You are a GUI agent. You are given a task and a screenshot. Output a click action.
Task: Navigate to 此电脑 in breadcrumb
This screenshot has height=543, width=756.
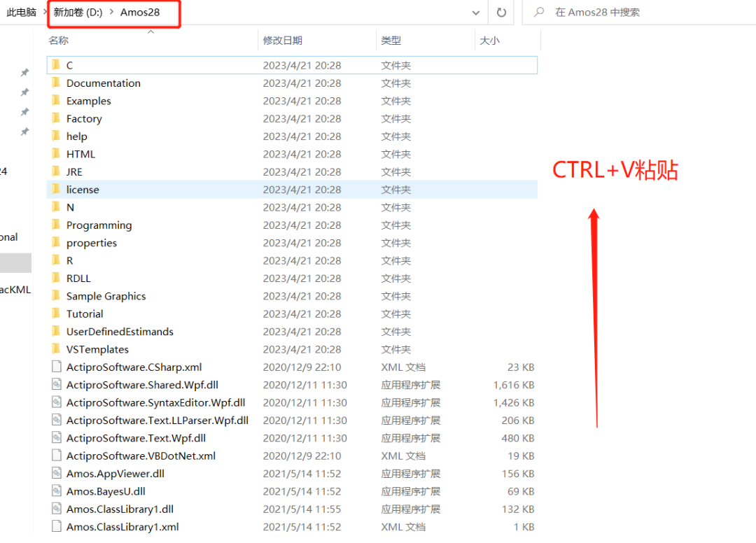coord(21,13)
